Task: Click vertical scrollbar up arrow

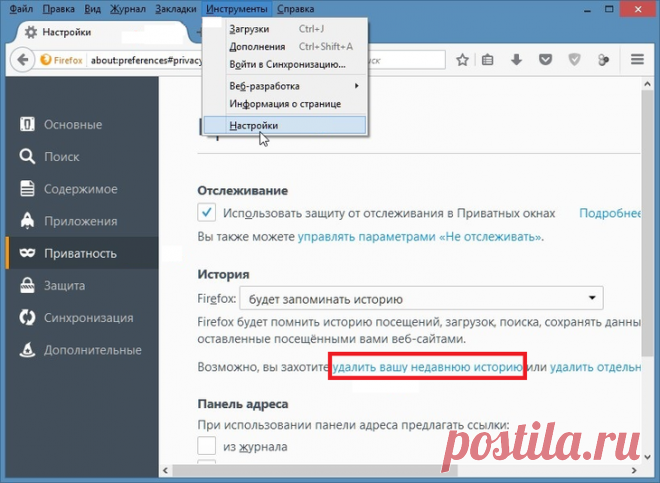Action: tap(647, 84)
